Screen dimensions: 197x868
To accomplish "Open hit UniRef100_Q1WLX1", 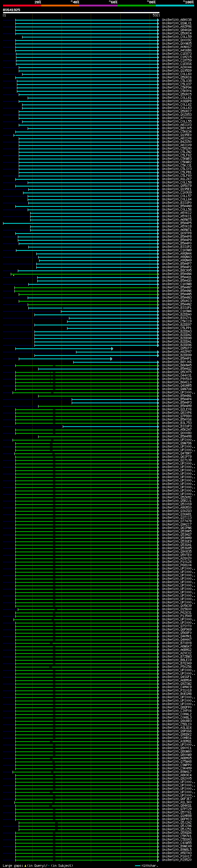I will 177,23.
